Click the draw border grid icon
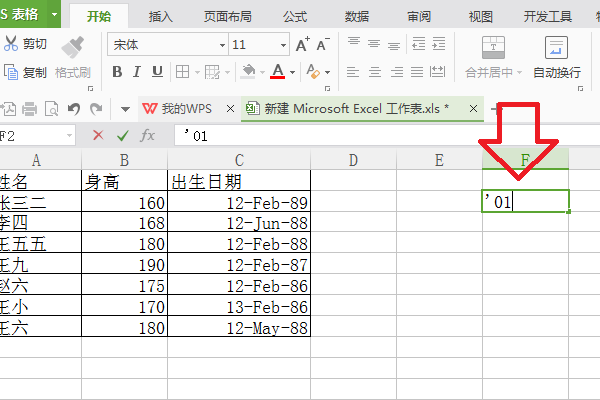600x400 pixels. 212,72
